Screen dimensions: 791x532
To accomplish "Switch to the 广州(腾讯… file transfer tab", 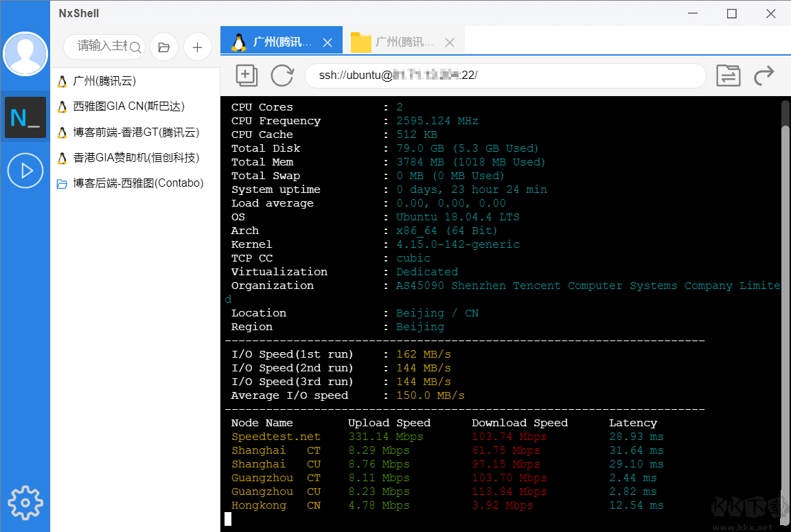I will (404, 41).
